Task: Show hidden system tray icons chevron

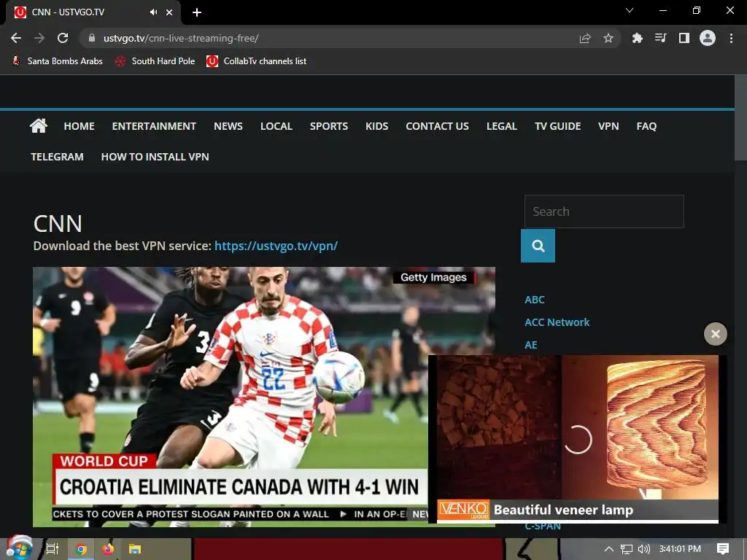Action: pos(609,549)
